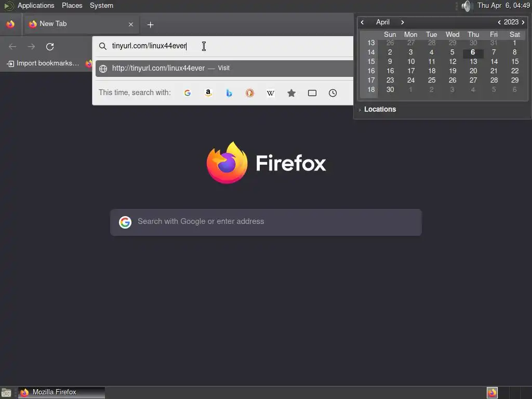Search with Google icon in urlbar
Image resolution: width=532 pixels, height=399 pixels.
[x=187, y=93]
